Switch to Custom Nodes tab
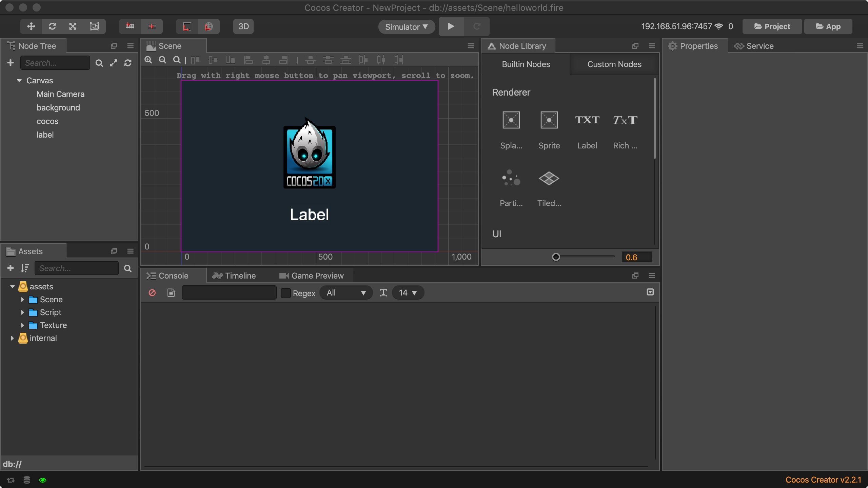This screenshot has width=868, height=488. pos(614,64)
